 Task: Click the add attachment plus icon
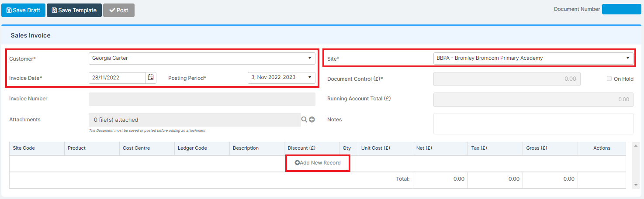[312, 119]
